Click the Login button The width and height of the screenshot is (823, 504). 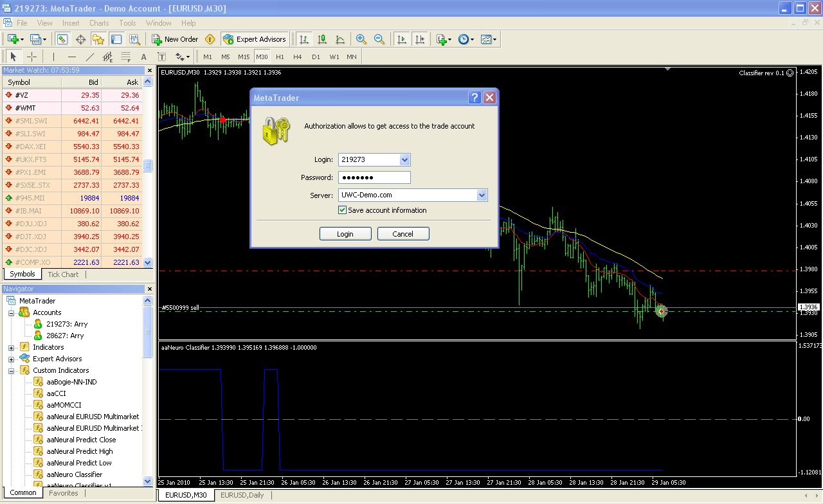[x=345, y=234]
